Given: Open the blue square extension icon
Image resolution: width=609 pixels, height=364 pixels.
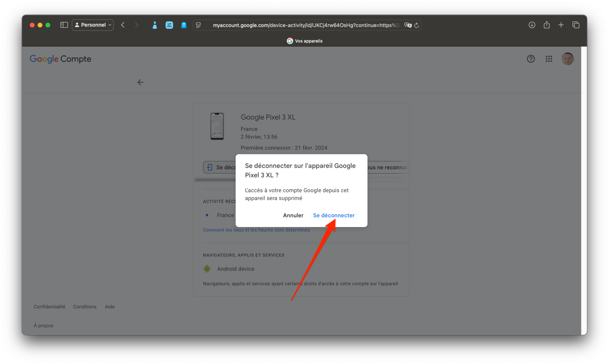Looking at the screenshot, I should tap(169, 25).
